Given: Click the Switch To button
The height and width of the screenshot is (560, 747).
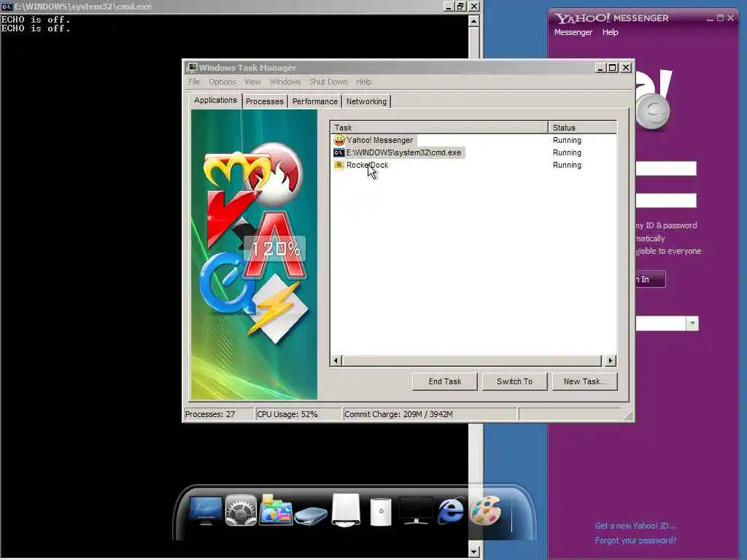Looking at the screenshot, I should pyautogui.click(x=514, y=381).
